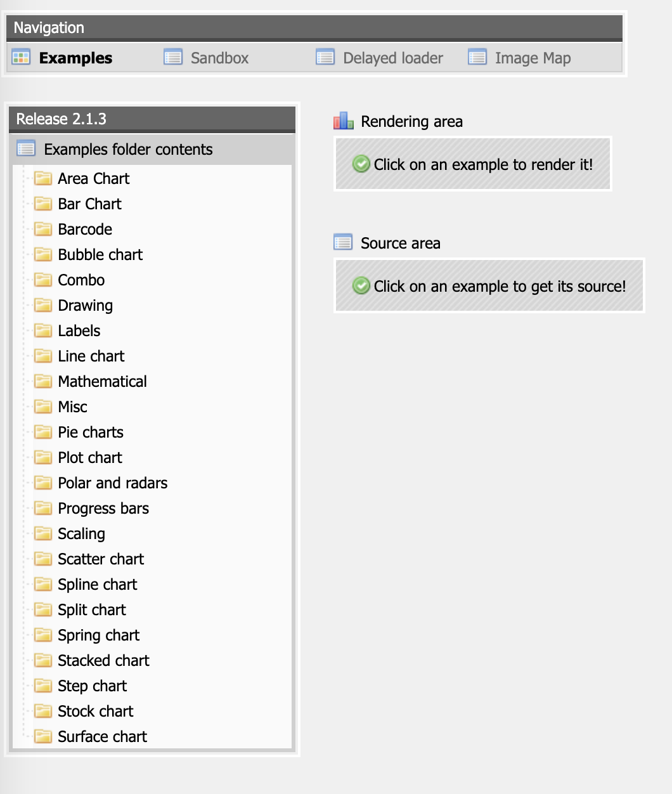The width and height of the screenshot is (672, 794).
Task: Click the green check icon in source box
Action: 361,286
